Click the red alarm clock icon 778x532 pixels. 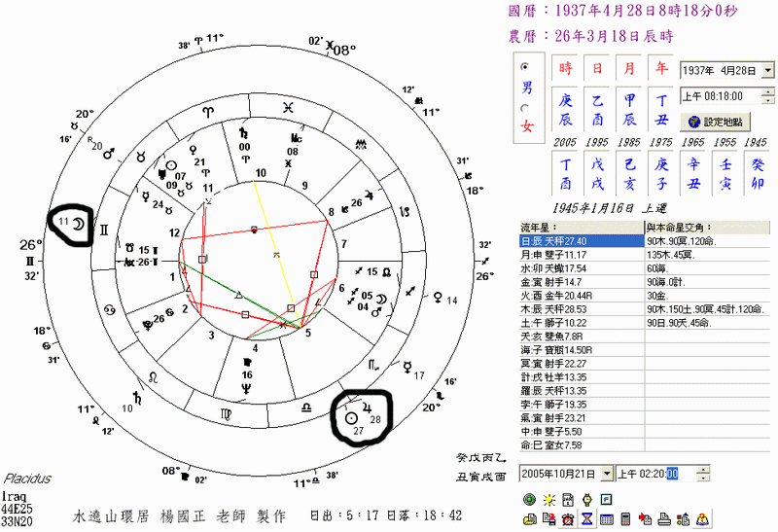tap(567, 519)
